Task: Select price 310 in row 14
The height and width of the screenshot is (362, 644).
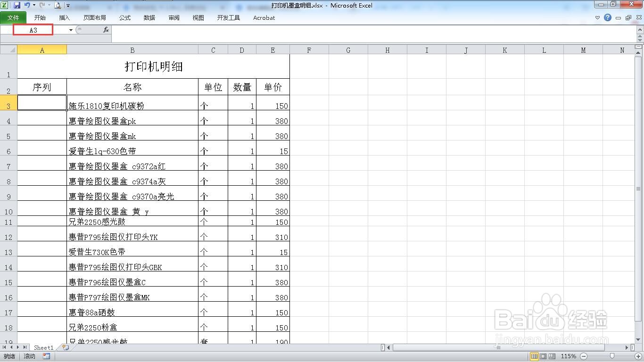Action: pyautogui.click(x=273, y=264)
